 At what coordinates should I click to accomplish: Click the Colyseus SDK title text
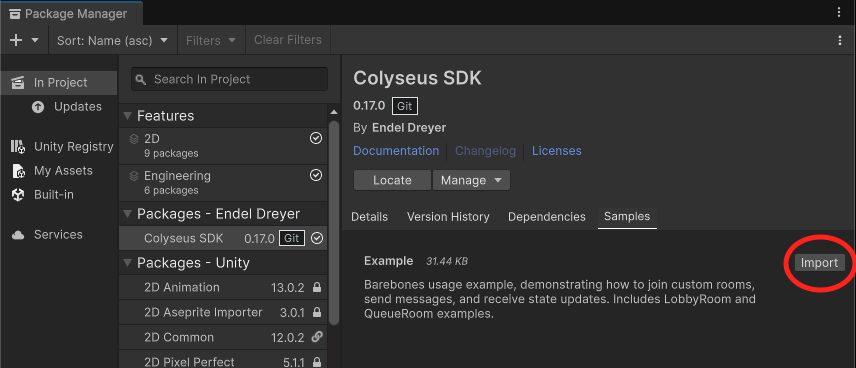coord(418,78)
